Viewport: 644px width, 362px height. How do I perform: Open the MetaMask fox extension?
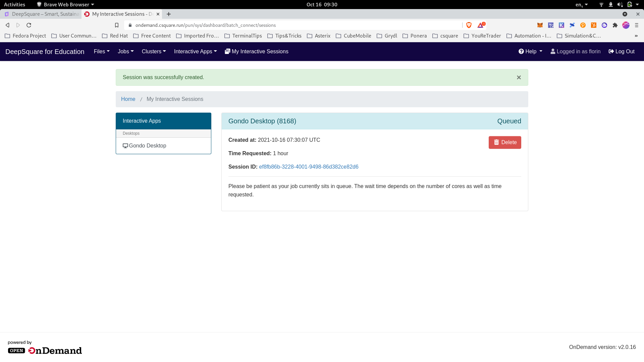[540, 25]
